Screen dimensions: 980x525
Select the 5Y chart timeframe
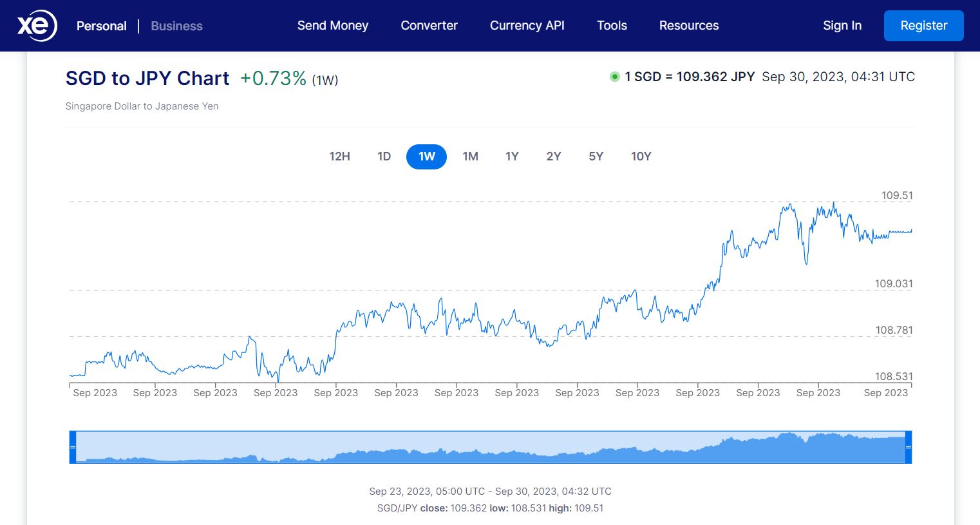[x=596, y=156]
